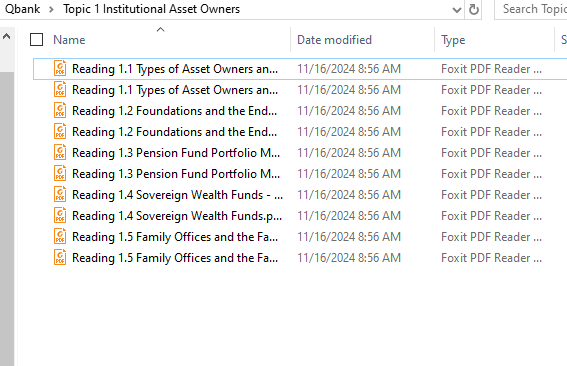Click the second Reading 1.1 Types PDF icon
The height and width of the screenshot is (366, 567).
[x=60, y=89]
